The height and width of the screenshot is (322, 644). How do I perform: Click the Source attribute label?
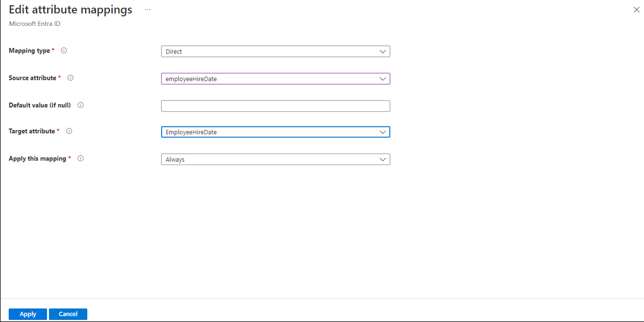[x=33, y=78]
